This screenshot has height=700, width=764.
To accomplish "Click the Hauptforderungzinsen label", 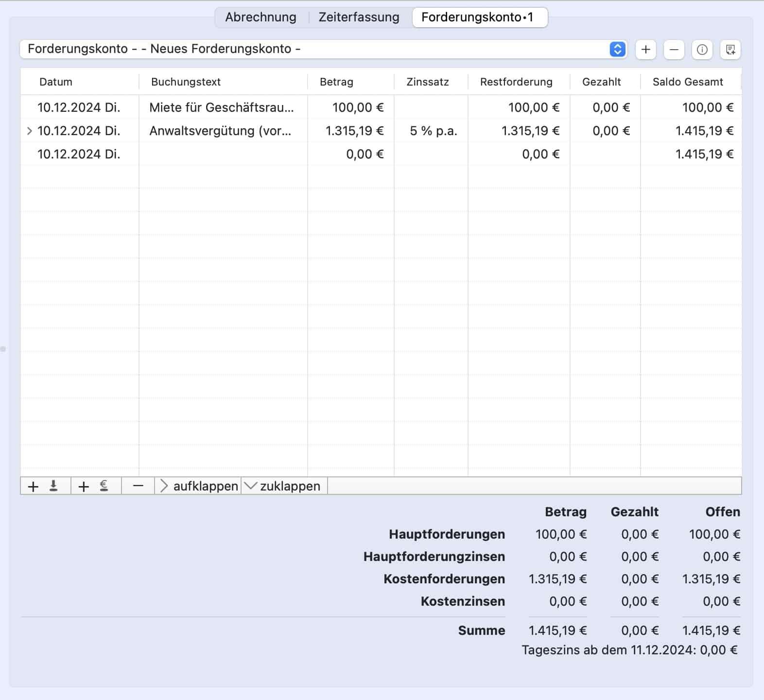I will point(434,557).
